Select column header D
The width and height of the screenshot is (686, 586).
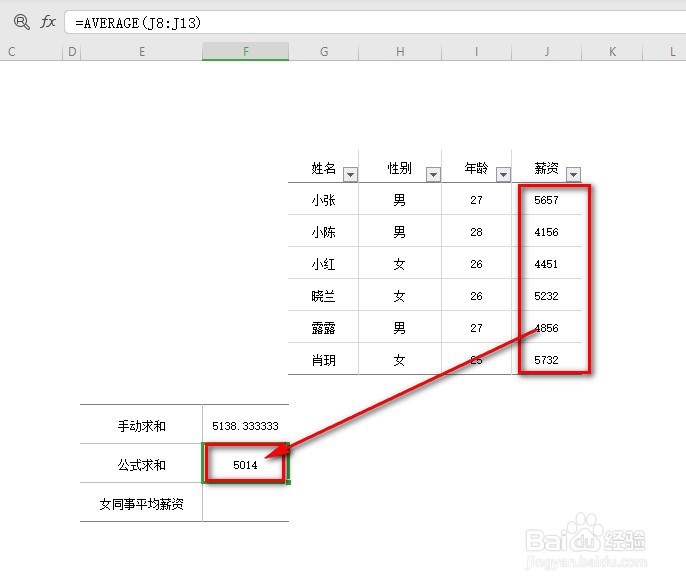[72, 52]
